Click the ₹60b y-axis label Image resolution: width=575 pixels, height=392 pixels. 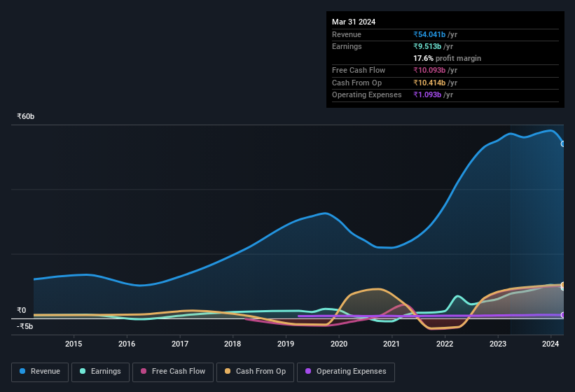pos(26,116)
